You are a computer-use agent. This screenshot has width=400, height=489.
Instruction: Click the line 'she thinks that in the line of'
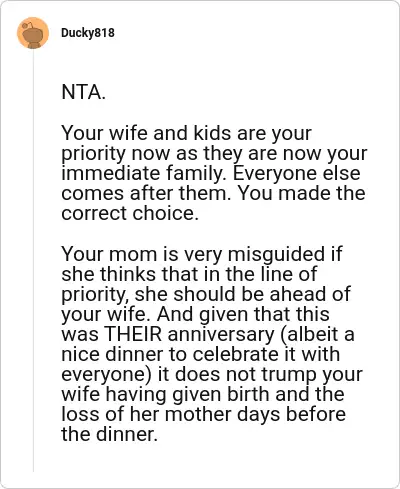pyautogui.click(x=189, y=274)
